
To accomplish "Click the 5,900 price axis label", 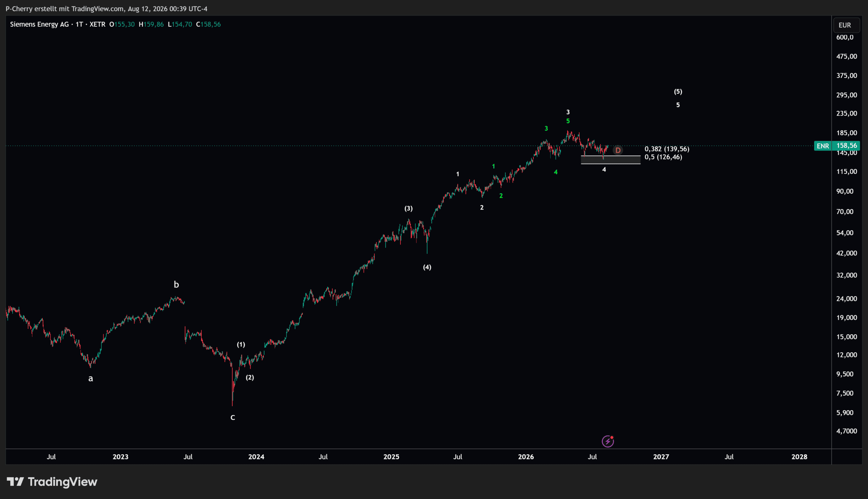I will click(x=845, y=413).
